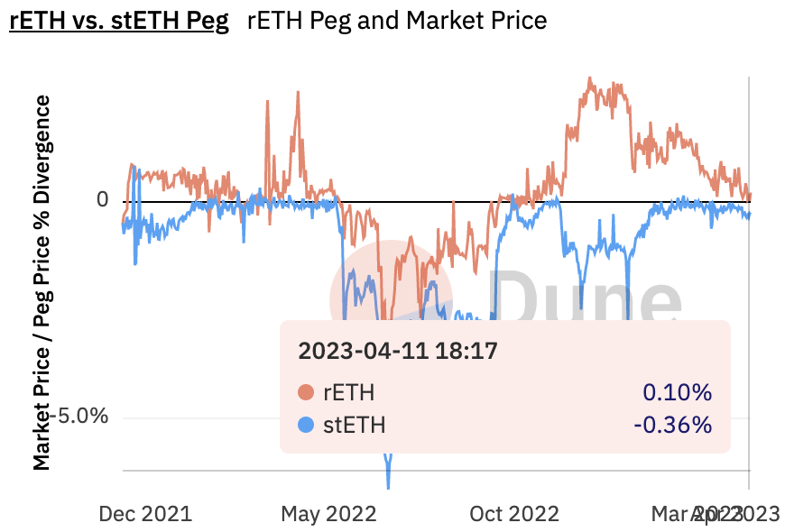The image size is (785, 532).
Task: Click the -0.36% stETH value
Action: 673,424
